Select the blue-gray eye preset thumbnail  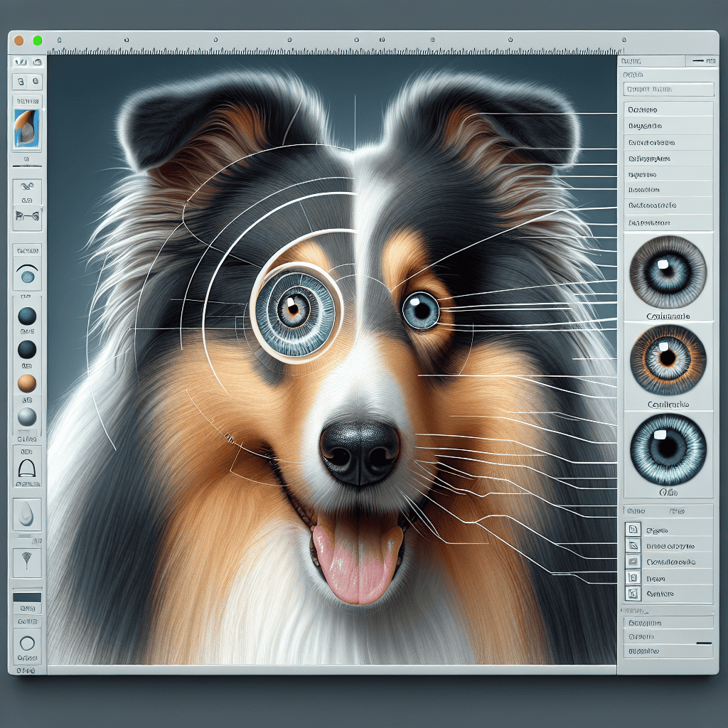(x=668, y=272)
